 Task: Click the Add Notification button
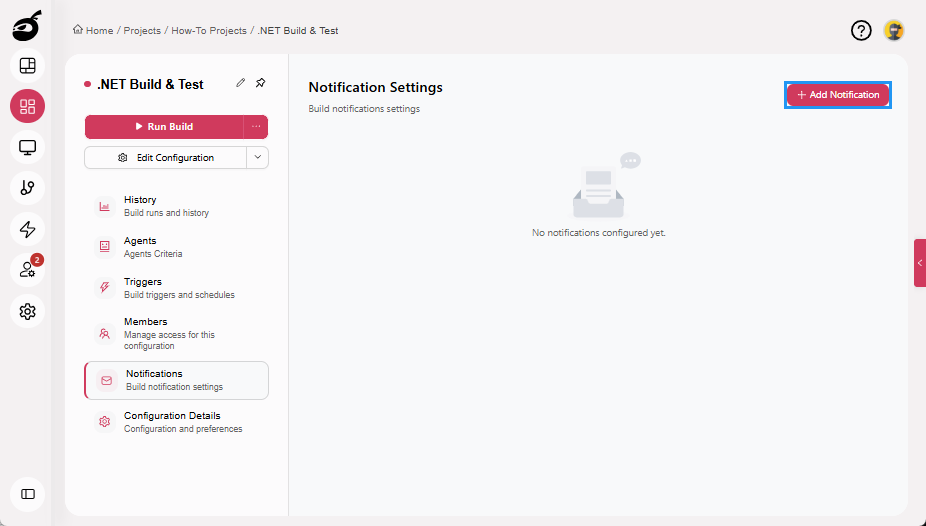[x=838, y=95]
